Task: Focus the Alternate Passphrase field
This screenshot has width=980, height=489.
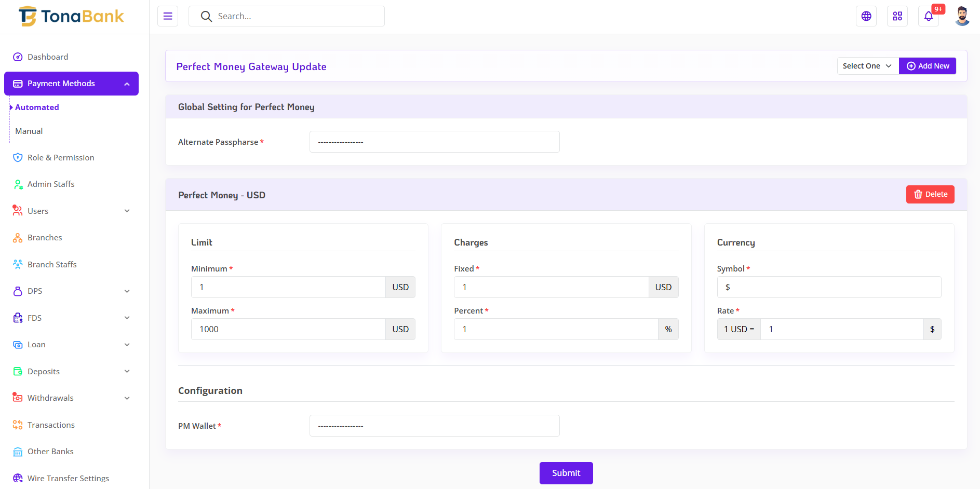Action: (x=434, y=142)
